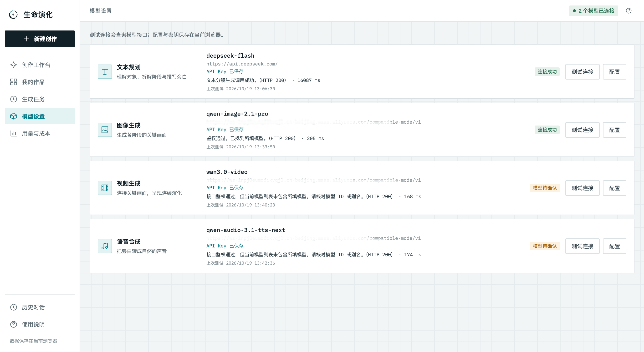This screenshot has height=352, width=644.
Task: Click the speech synthesis music note icon
Action: 105,246
